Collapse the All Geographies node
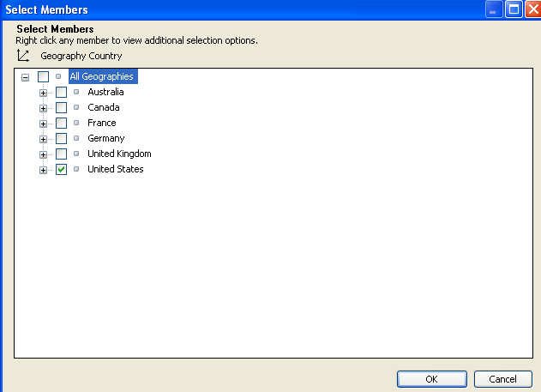This screenshot has width=541, height=392. (x=25, y=77)
